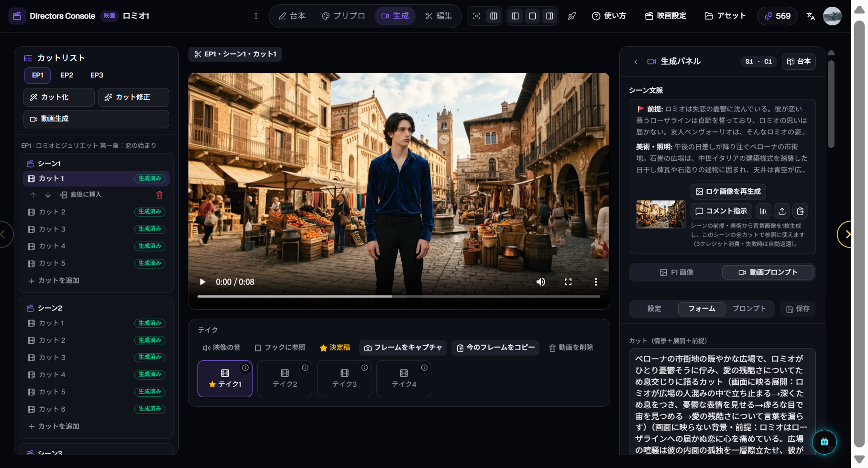Click フレームをキャプチャ button
The width and height of the screenshot is (868, 468).
(x=403, y=348)
